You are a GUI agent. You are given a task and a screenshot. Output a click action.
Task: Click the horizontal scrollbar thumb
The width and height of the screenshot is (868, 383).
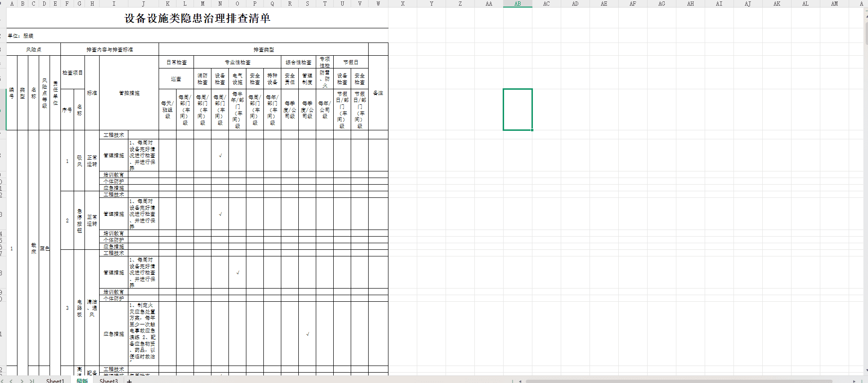tap(679, 381)
